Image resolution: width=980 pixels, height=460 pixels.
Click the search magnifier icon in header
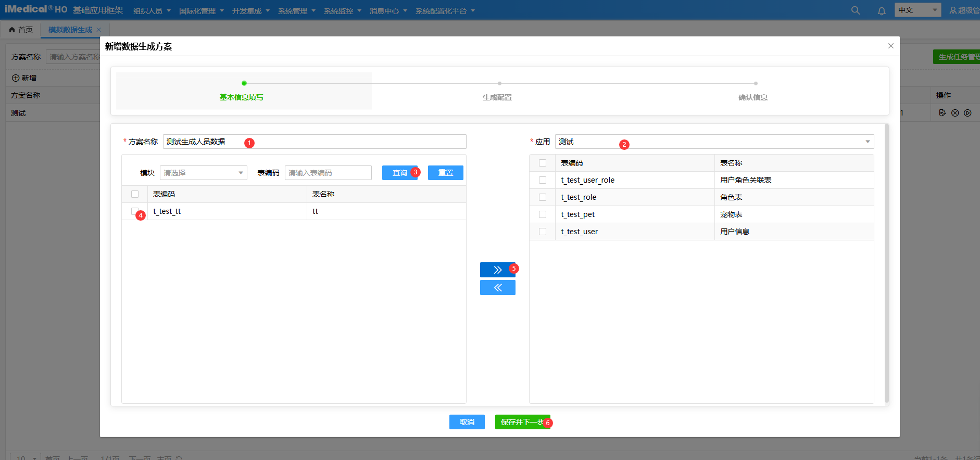[855, 10]
